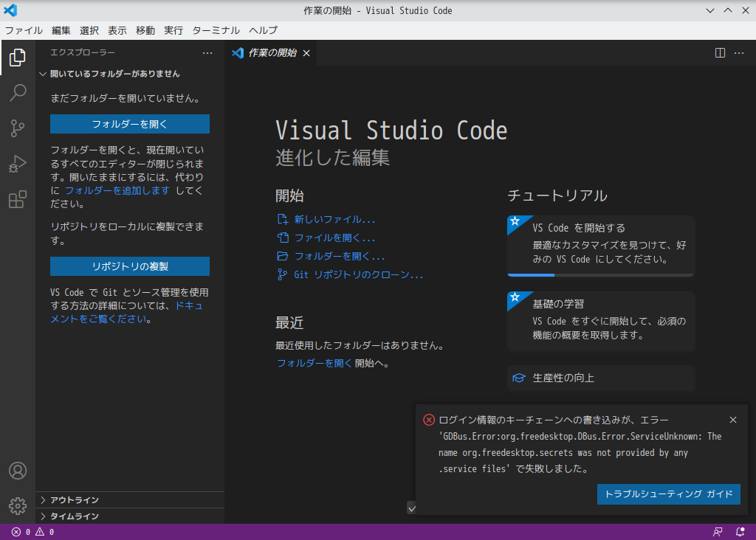
Task: Open notifications bell in status bar
Action: [740, 532]
